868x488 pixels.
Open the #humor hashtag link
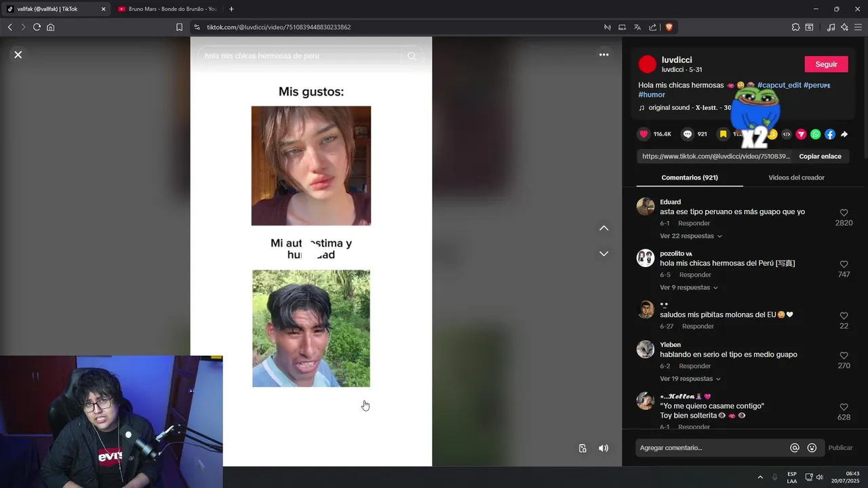[x=652, y=95]
